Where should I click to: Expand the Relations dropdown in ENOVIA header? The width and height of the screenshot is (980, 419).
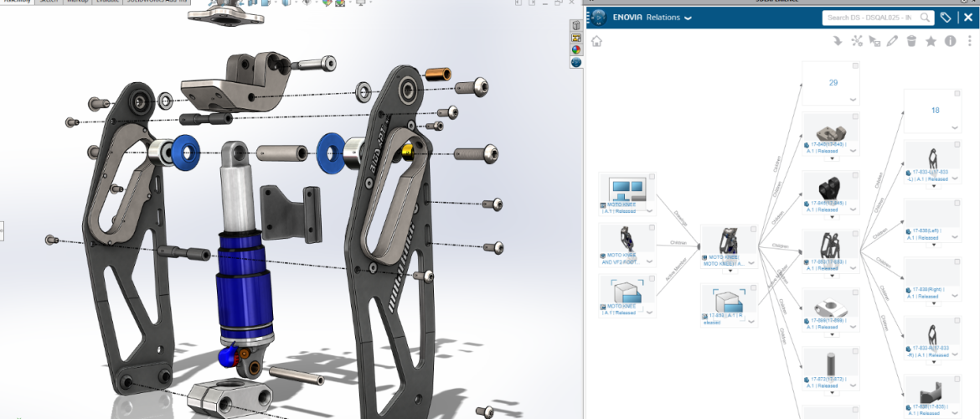[x=688, y=18]
